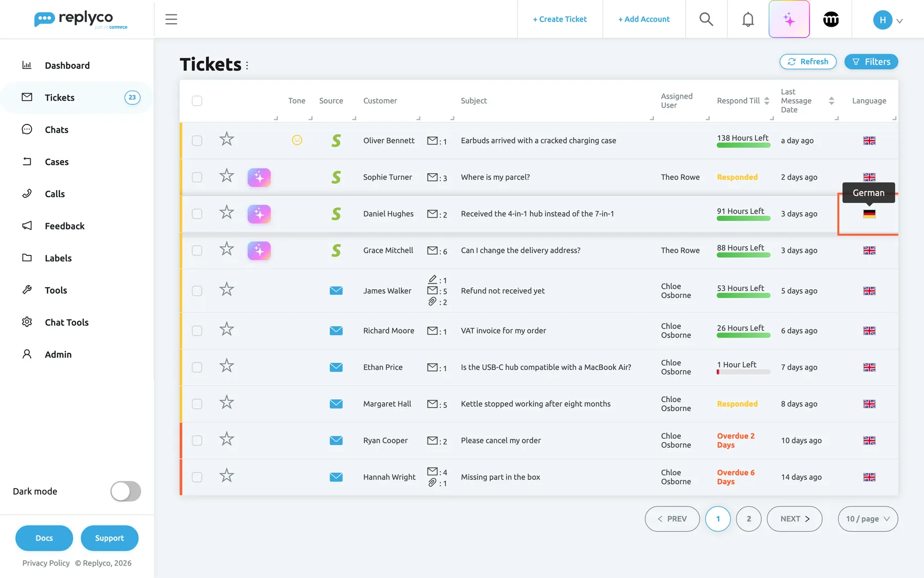Click the black round marketplace logo icon

coord(831,20)
